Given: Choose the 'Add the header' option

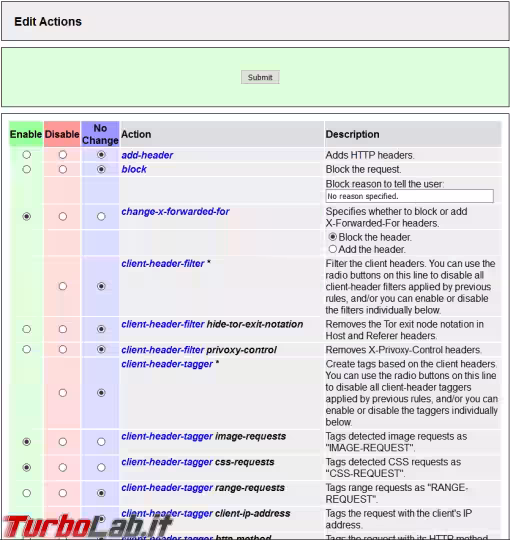Looking at the screenshot, I should tap(333, 249).
